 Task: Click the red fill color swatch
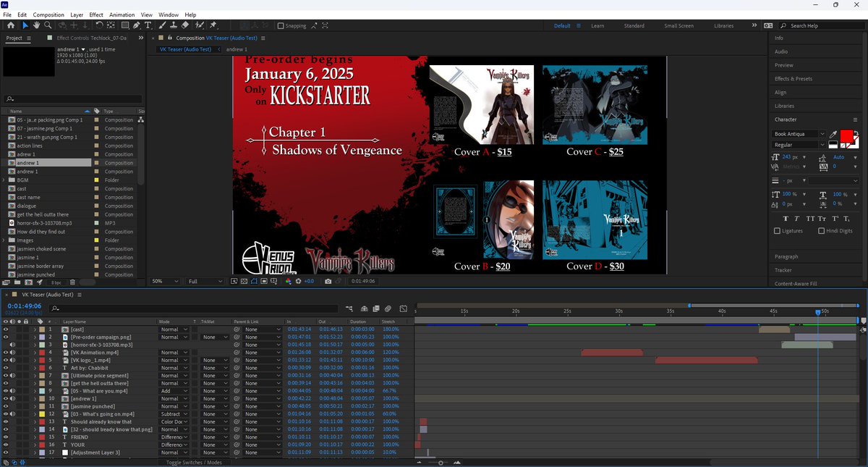[x=846, y=137]
